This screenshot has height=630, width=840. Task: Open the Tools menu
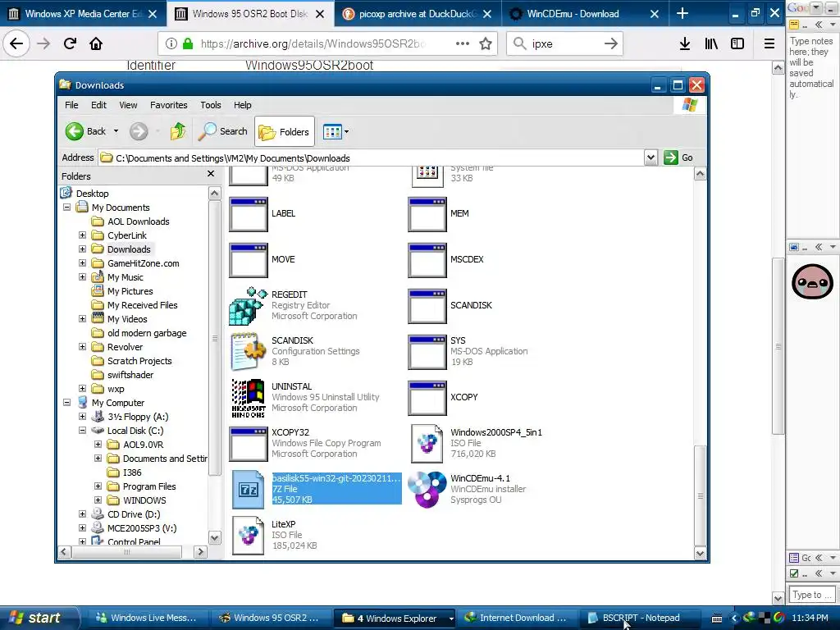pyautogui.click(x=211, y=105)
